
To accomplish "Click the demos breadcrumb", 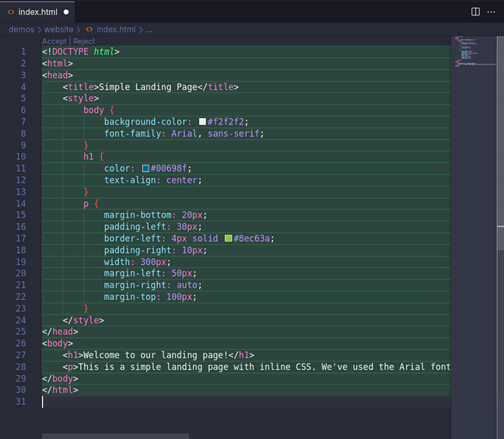I will click(x=21, y=30).
